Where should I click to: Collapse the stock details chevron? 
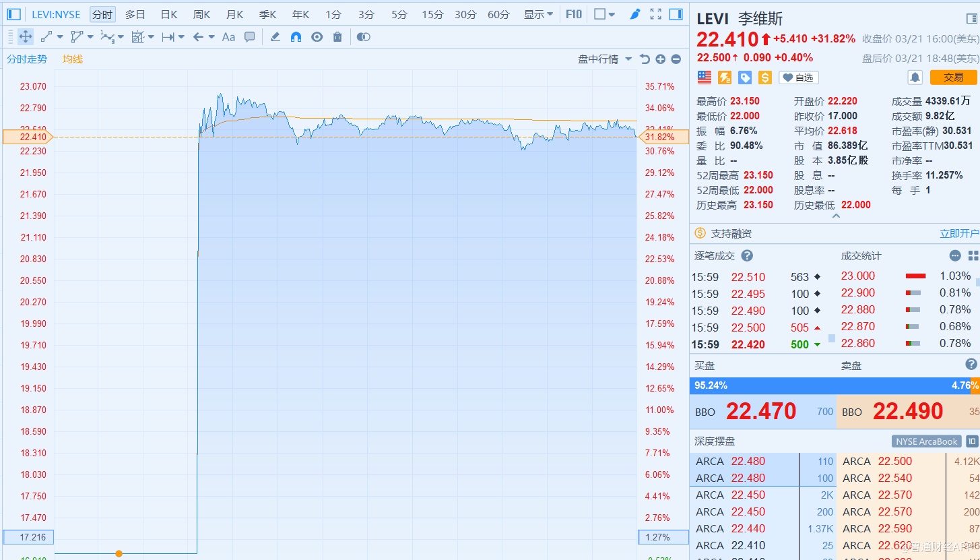[836, 216]
